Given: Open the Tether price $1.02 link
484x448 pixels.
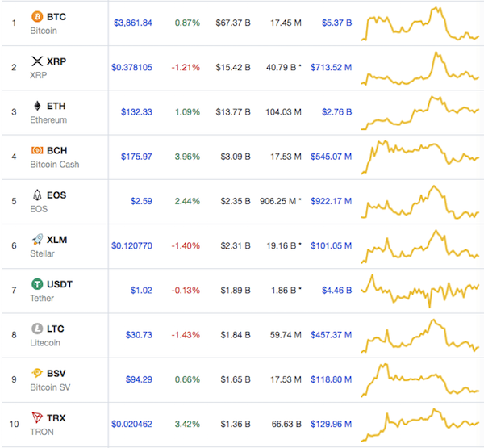Looking at the screenshot, I should (x=140, y=290).
